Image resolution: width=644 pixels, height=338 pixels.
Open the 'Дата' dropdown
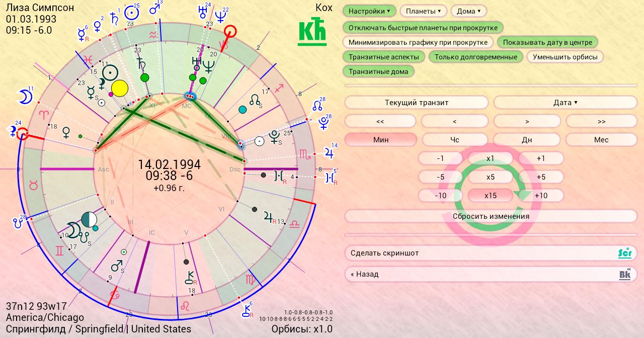[x=565, y=103]
